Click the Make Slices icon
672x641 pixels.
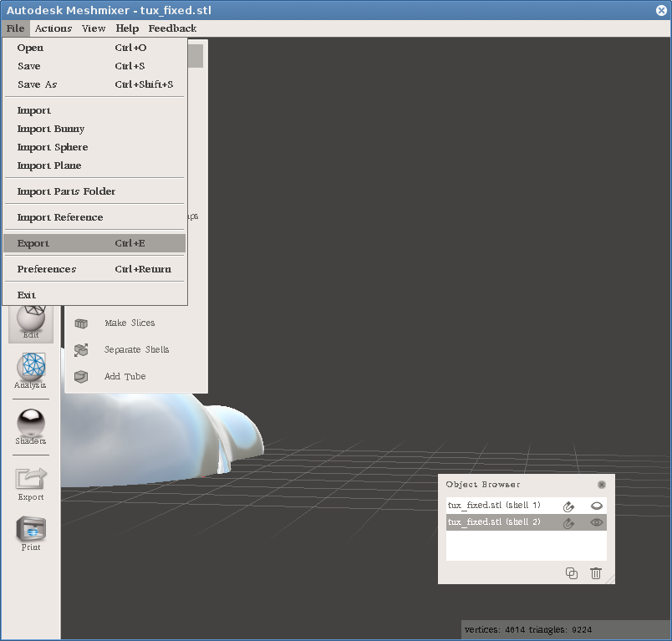click(81, 323)
